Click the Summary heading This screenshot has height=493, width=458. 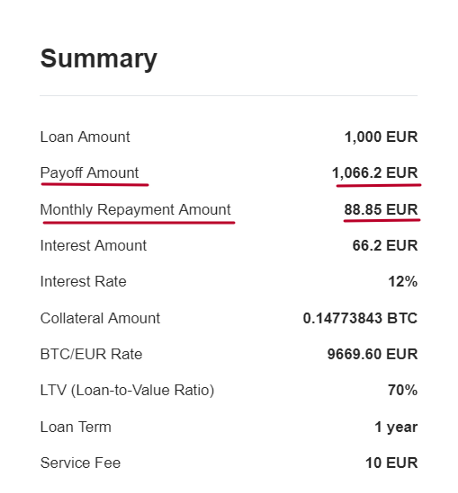click(x=99, y=59)
